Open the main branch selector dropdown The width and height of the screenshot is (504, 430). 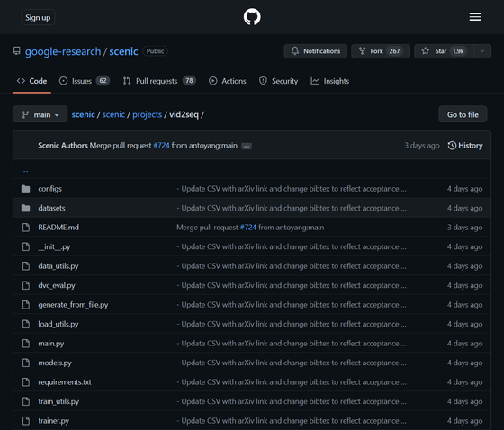tap(40, 114)
